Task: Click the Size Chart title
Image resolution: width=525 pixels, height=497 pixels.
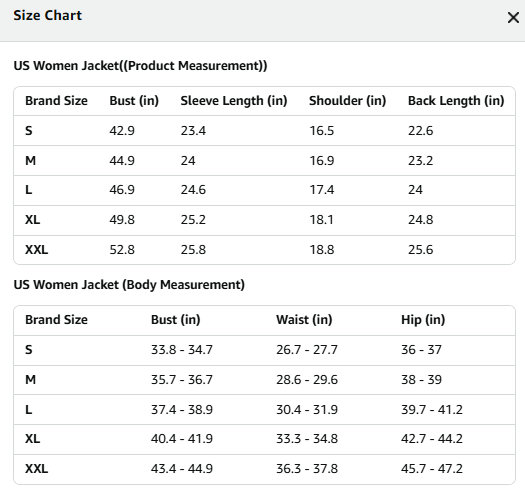Action: coord(48,15)
